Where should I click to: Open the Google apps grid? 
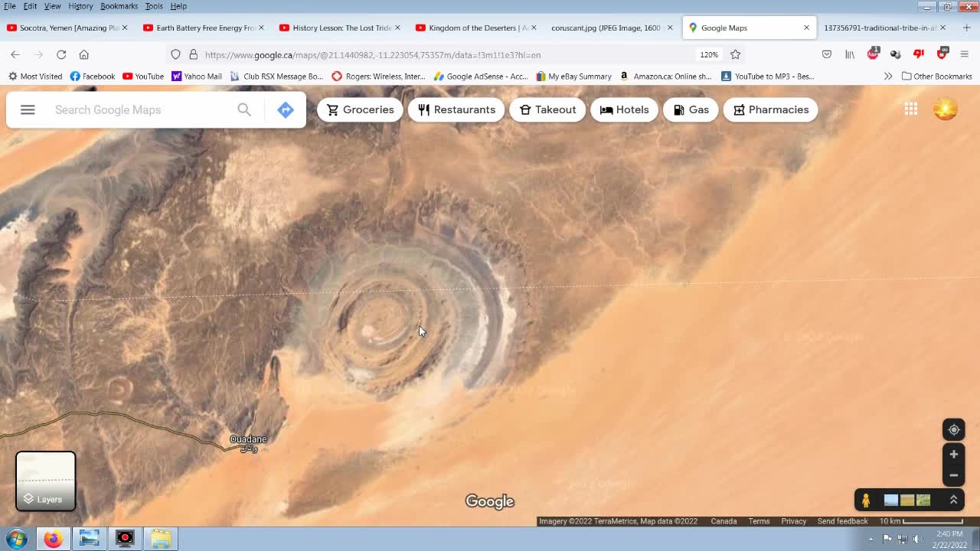tap(911, 109)
